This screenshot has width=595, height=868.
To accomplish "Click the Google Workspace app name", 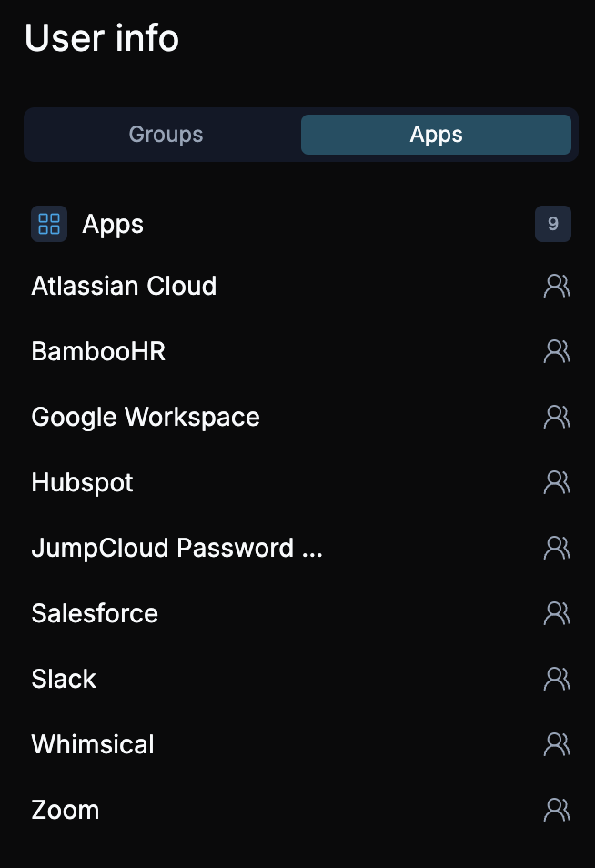I will tap(145, 417).
